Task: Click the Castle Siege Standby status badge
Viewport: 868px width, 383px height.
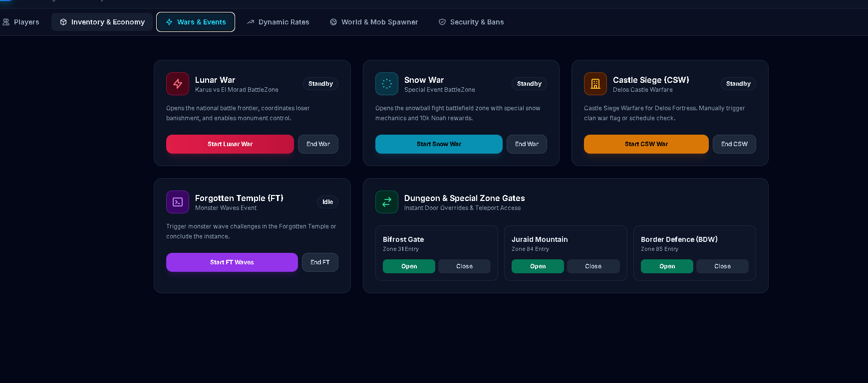Action: [738, 84]
